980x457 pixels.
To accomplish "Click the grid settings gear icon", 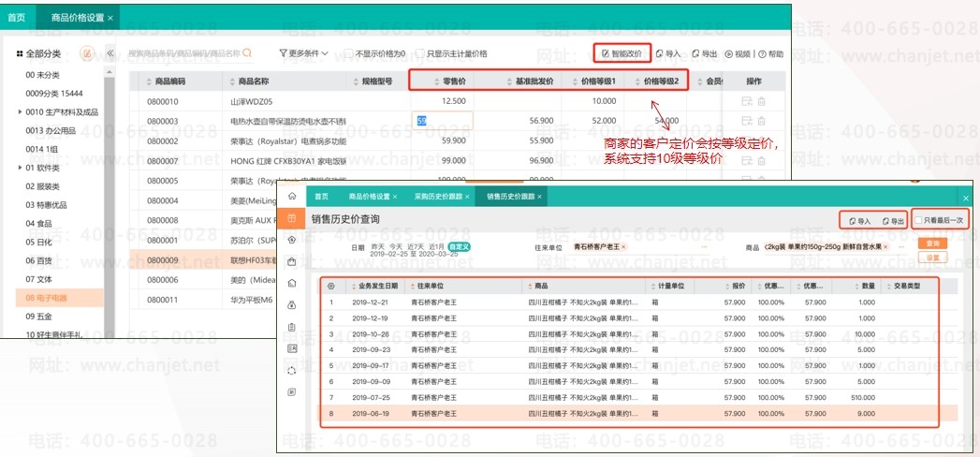I will coord(331,287).
